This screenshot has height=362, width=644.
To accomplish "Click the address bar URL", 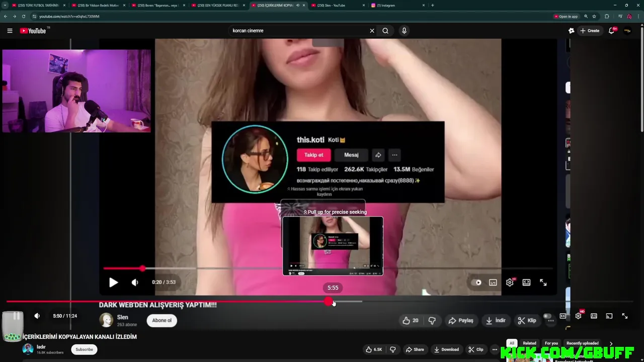I will (69, 17).
